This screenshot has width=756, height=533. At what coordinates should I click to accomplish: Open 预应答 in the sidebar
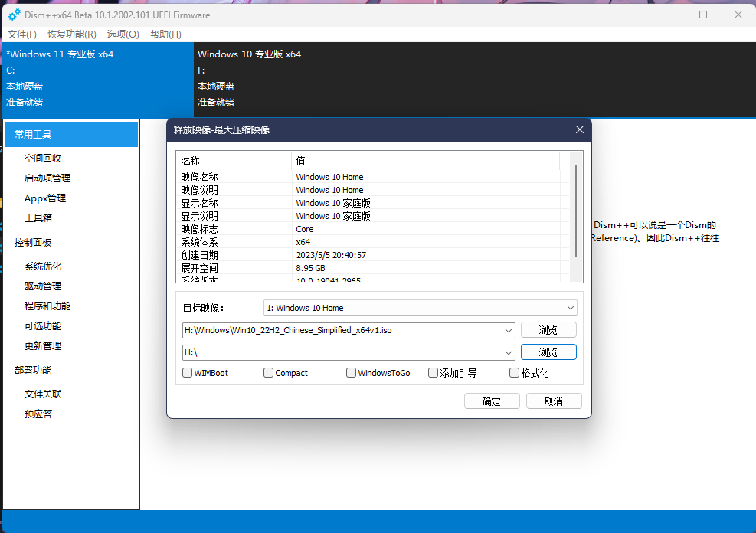tap(38, 414)
